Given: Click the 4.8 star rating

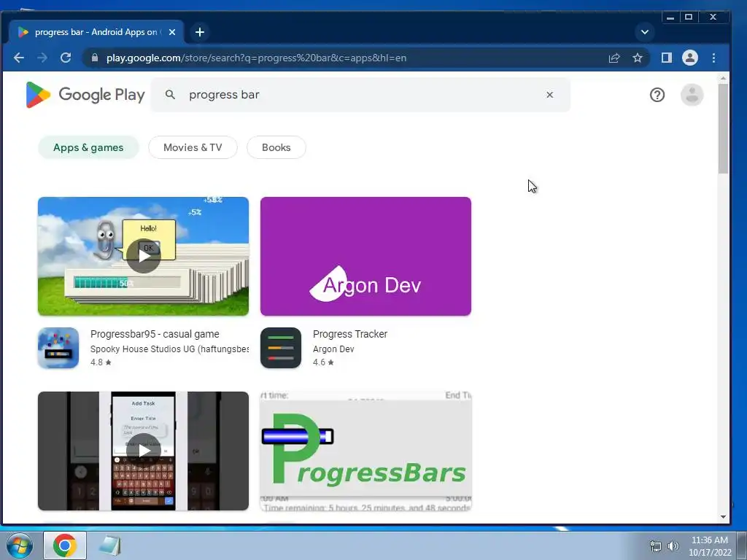Looking at the screenshot, I should (101, 362).
